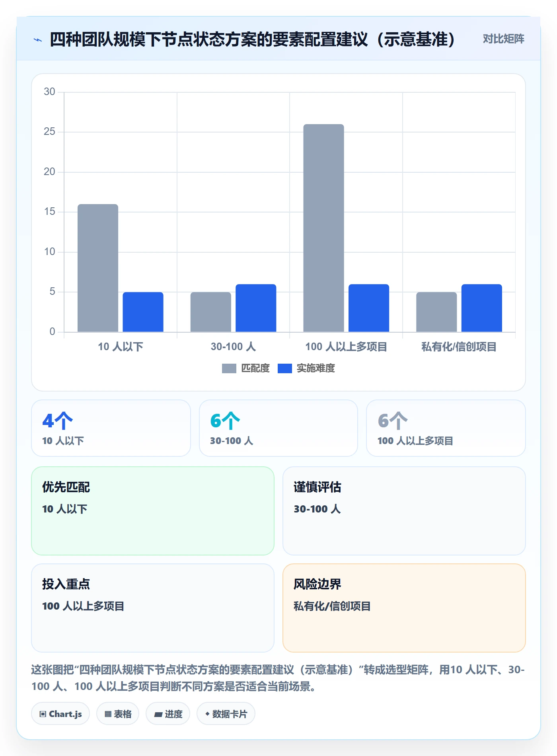Select the 风险边界 card
557x756 pixels.
tap(404, 608)
